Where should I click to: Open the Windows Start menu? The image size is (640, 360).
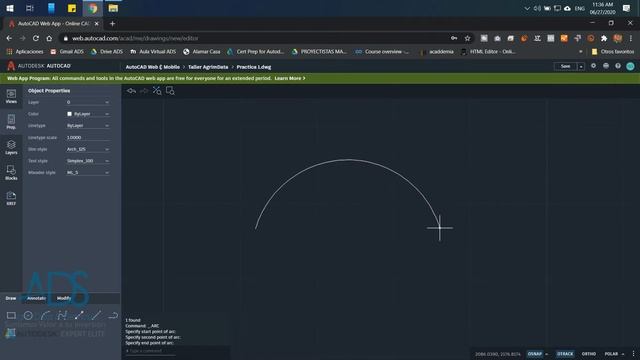point(10,8)
